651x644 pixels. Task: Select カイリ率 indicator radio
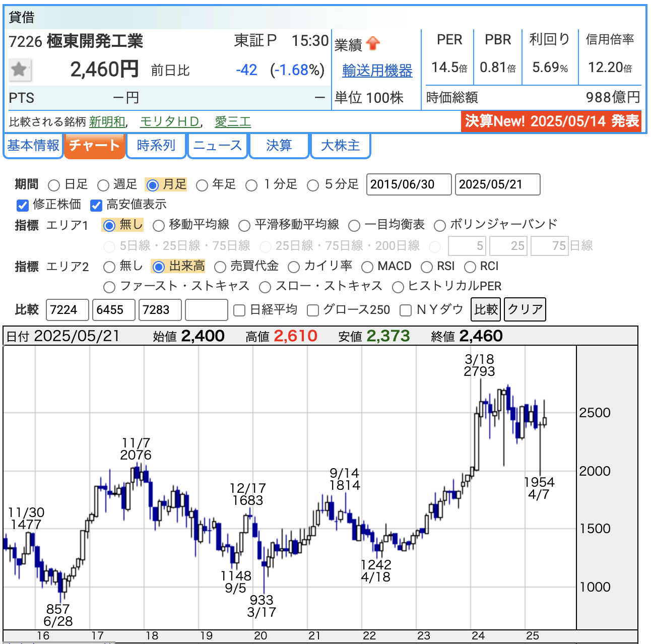294,267
